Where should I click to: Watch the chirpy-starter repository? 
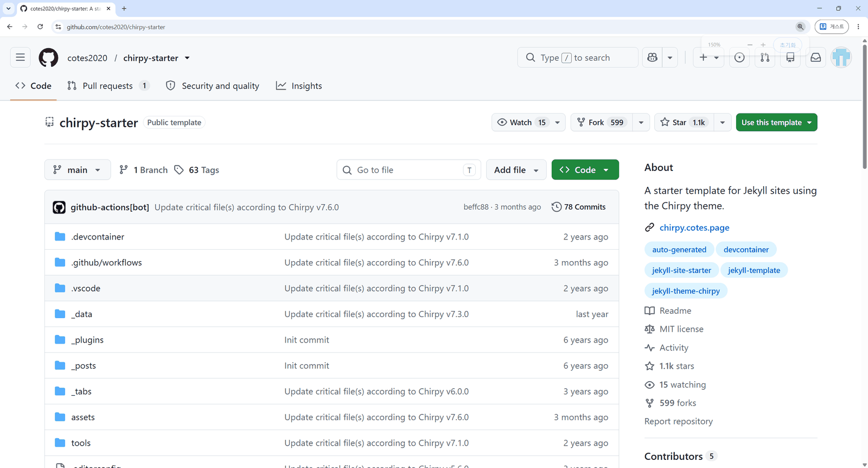(522, 123)
